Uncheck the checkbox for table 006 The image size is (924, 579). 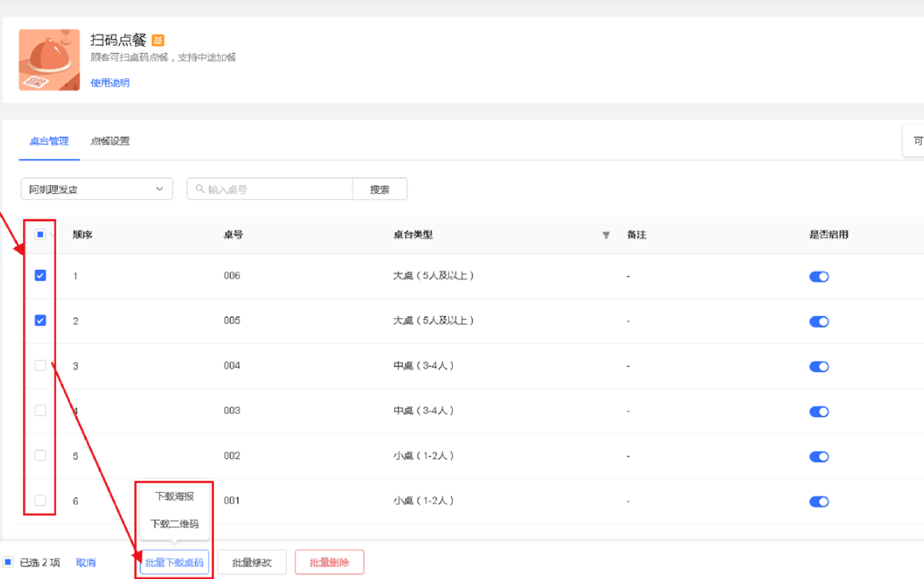click(x=40, y=275)
